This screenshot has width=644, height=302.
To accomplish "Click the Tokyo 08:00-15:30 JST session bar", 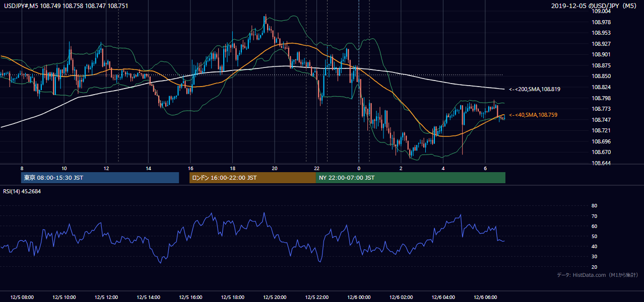I will point(100,178).
